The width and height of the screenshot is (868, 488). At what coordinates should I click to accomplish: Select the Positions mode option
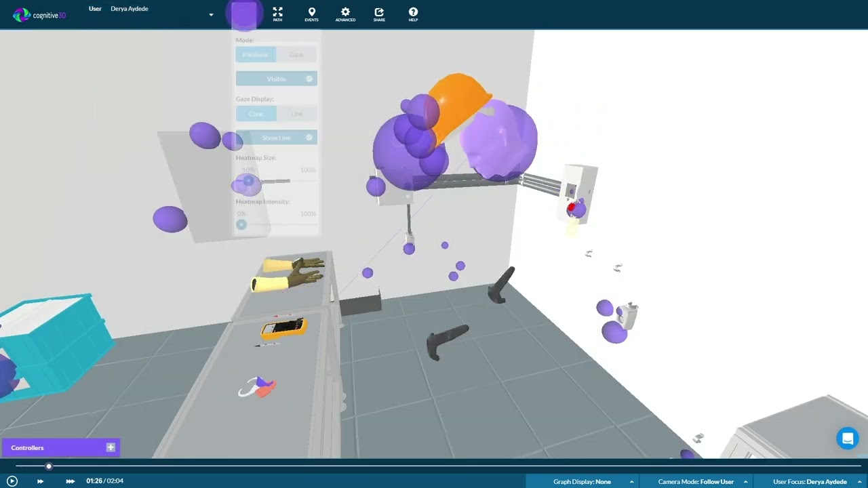click(x=256, y=54)
